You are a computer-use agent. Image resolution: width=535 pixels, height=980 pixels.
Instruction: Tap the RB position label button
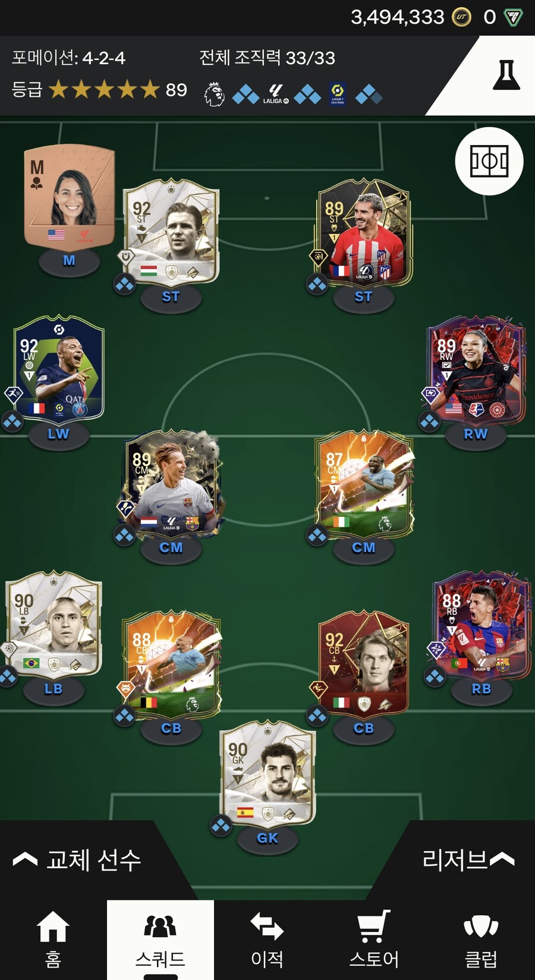coord(481,689)
